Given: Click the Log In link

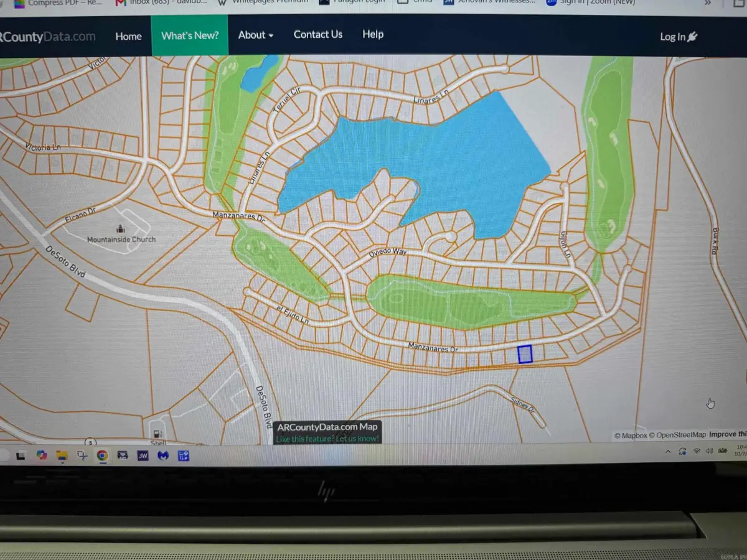Looking at the screenshot, I should tap(679, 37).
